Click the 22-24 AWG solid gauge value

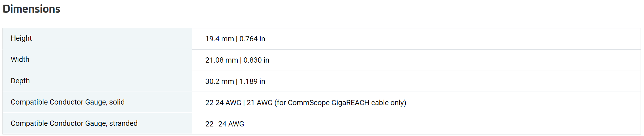(223, 103)
